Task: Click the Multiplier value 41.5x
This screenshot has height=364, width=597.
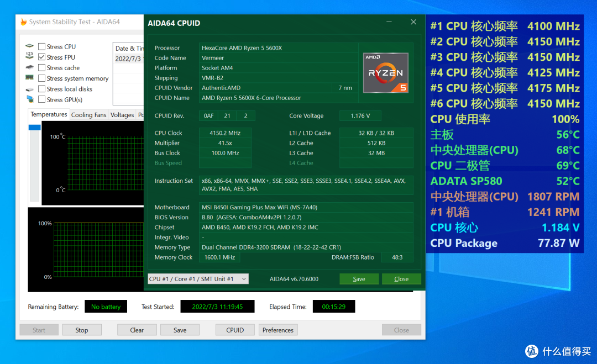Action: pyautogui.click(x=225, y=143)
